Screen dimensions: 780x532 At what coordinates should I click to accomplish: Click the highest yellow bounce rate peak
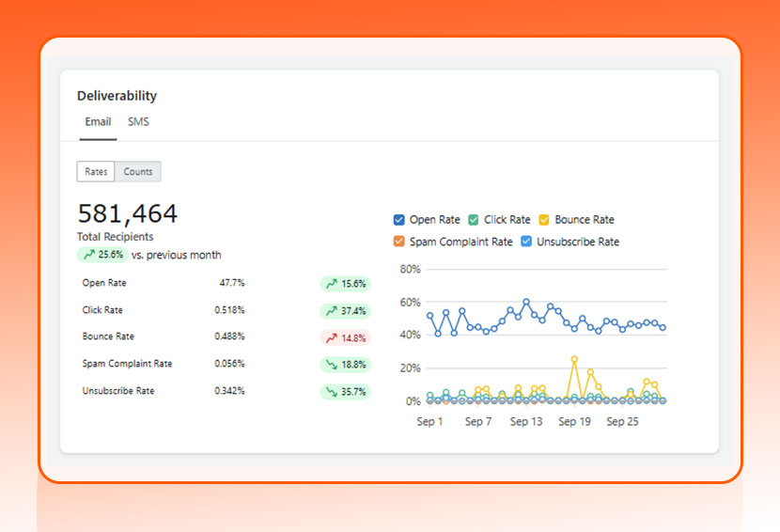click(574, 359)
